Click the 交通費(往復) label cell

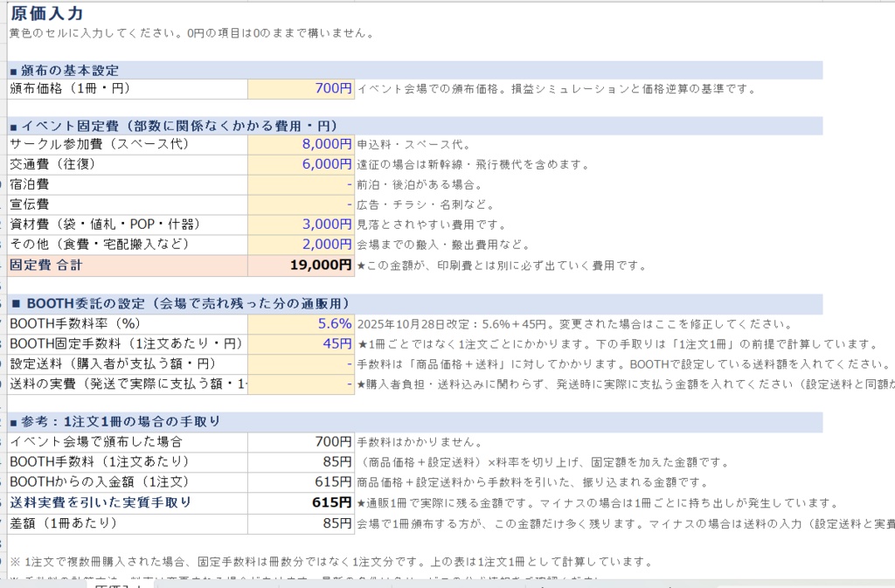(128, 164)
